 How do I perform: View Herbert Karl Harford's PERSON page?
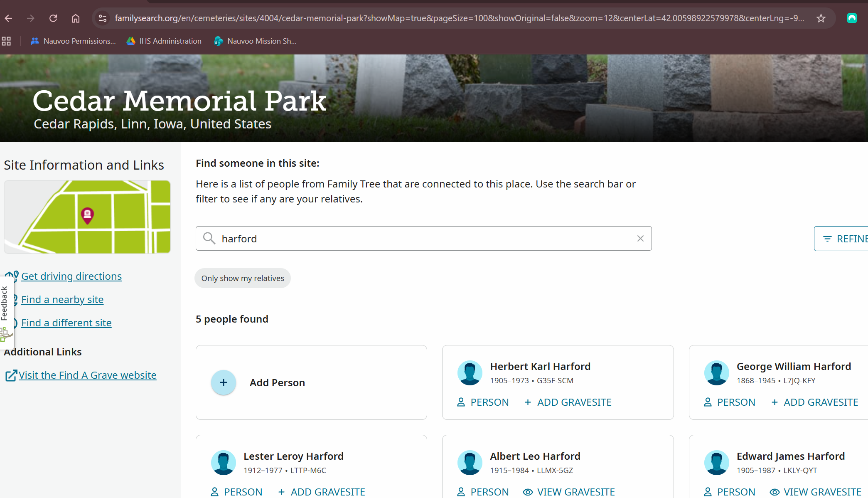click(483, 402)
